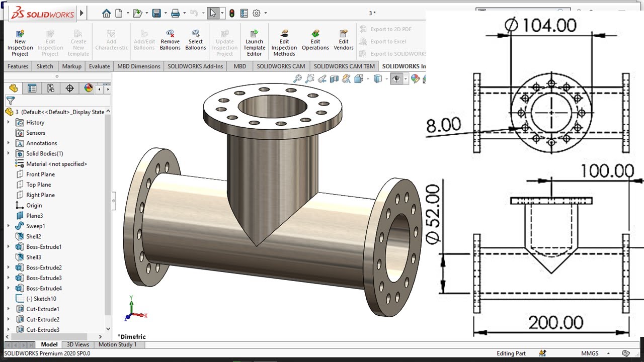This screenshot has height=362, width=644.
Task: Click the feature tree horizontal scrollbar right arrow
Action: pyautogui.click(x=100, y=336)
